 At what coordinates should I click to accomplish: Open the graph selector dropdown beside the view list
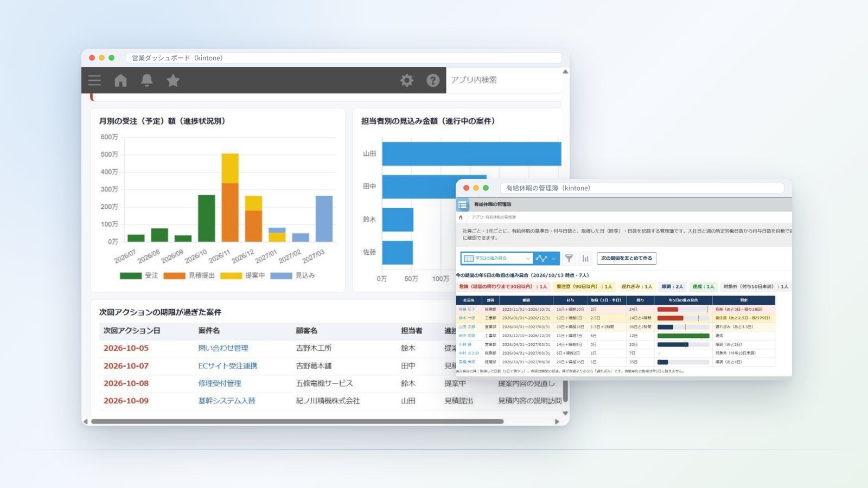coord(546,258)
